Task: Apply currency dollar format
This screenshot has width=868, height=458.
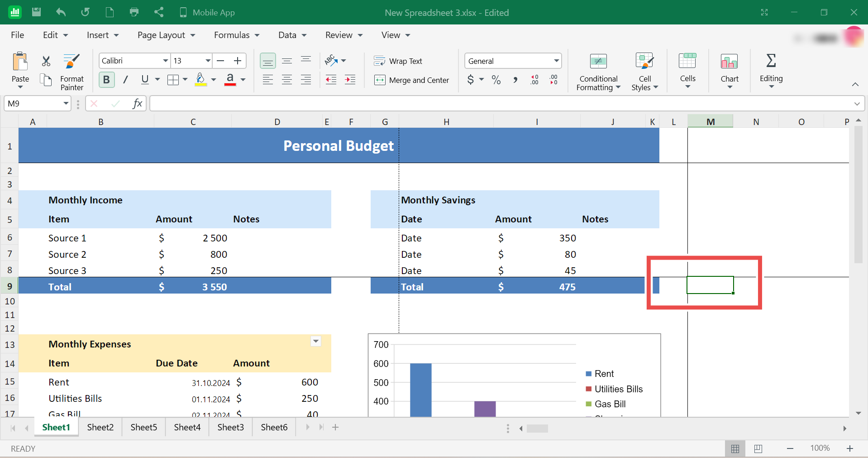Action: tap(471, 80)
